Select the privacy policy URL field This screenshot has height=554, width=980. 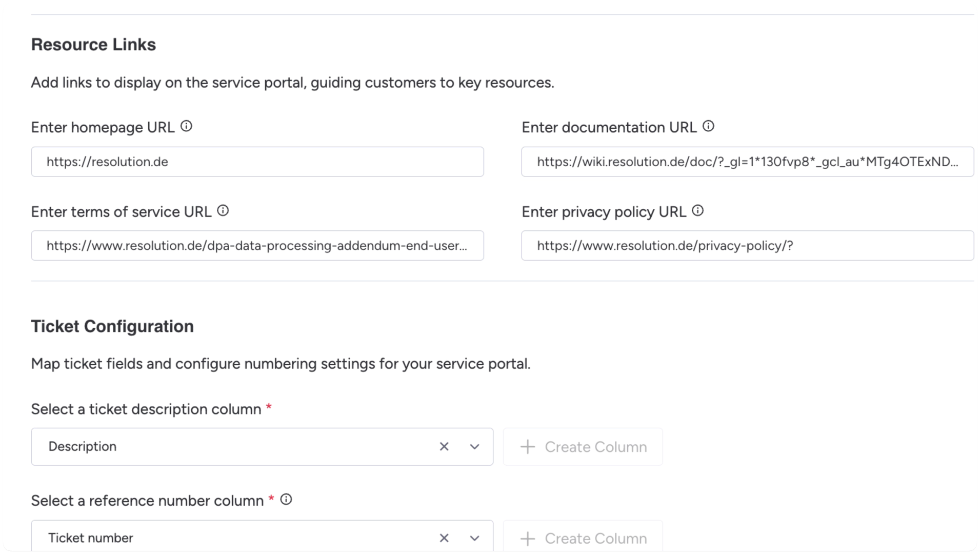[x=747, y=245]
